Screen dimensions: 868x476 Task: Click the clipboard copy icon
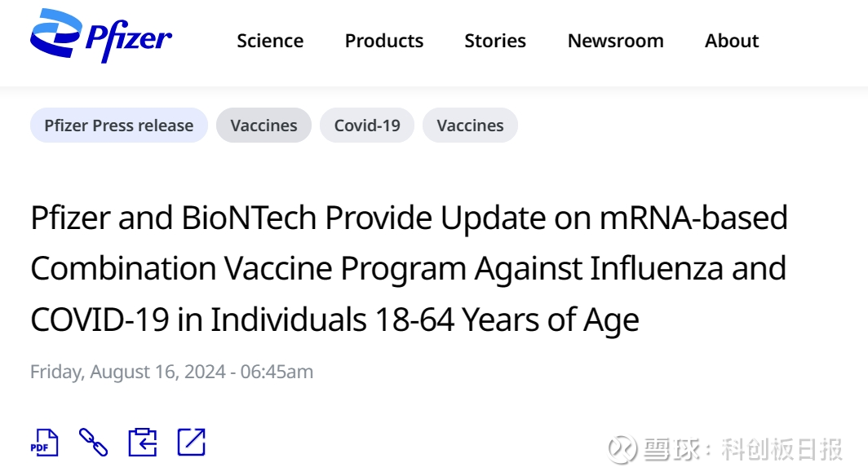click(142, 442)
